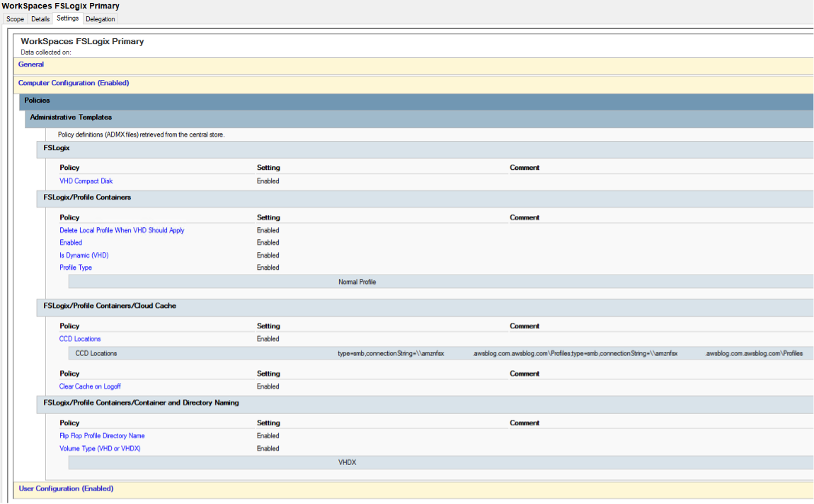Screen dimensions: 814x504
Task: Collapse the Policies section header
Action: click(36, 100)
